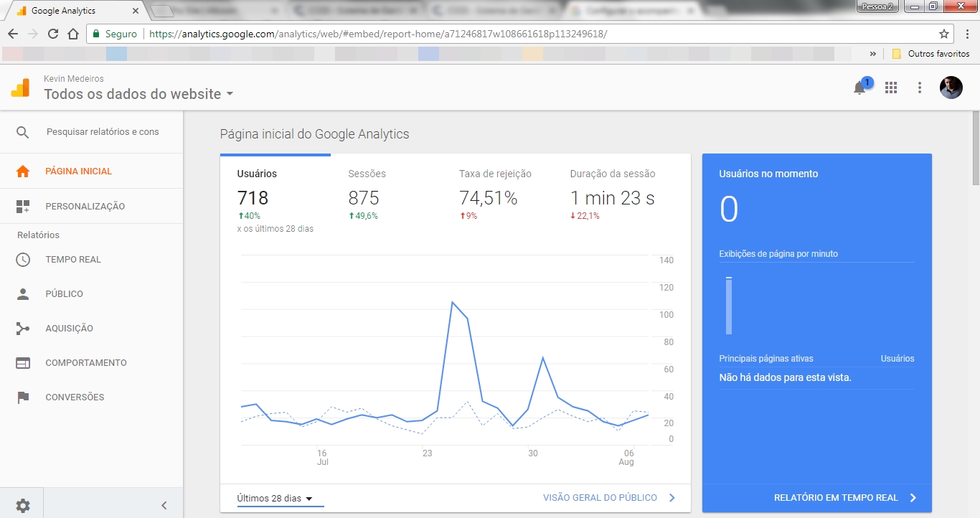Expand the Público reports section

92,294
